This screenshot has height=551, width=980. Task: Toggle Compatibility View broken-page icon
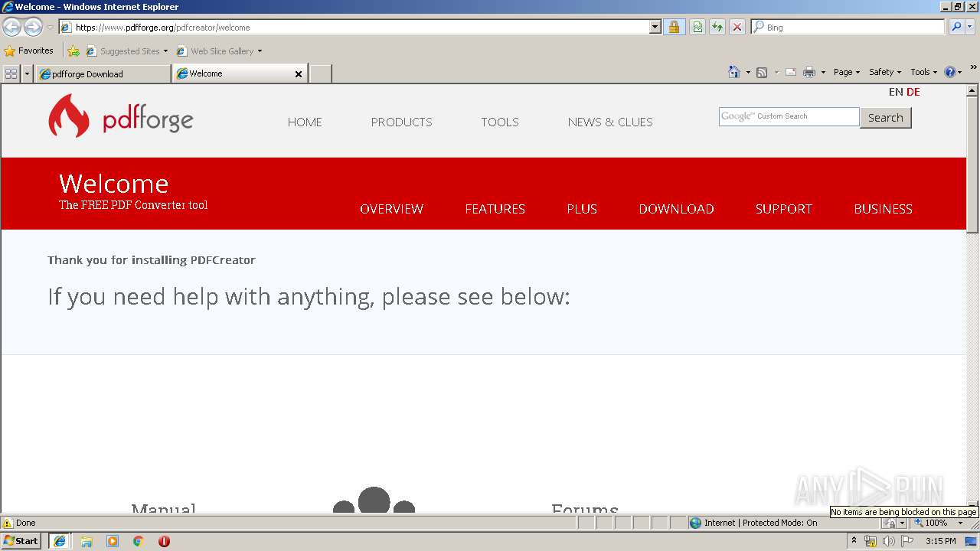697,28
